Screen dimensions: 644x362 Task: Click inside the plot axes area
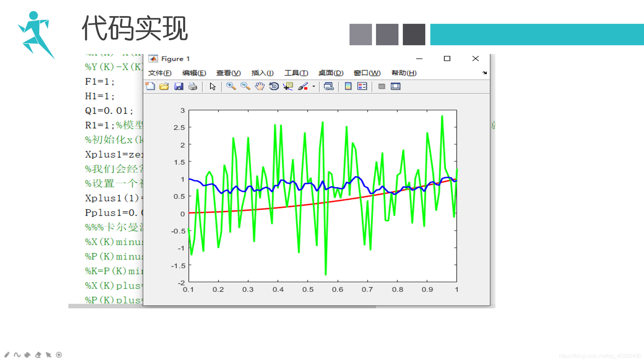[x=323, y=196]
